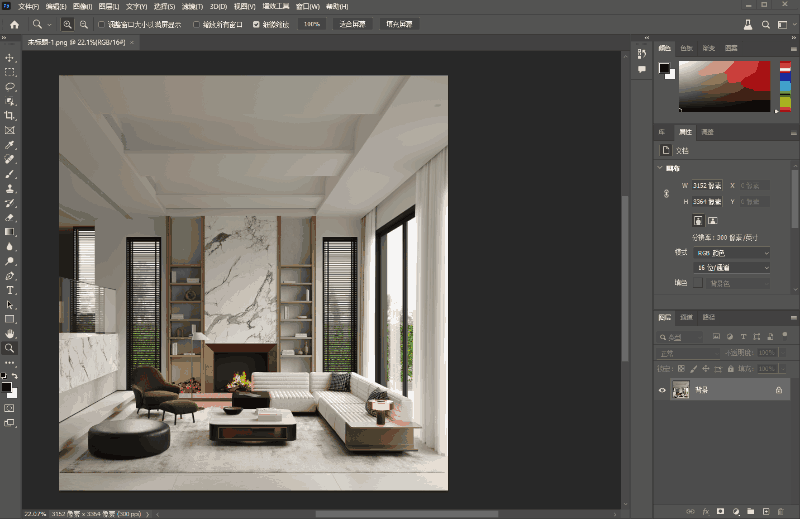Viewport: 800px width, 519px height.
Task: Click the 适合屏幕 button
Action: tap(352, 23)
